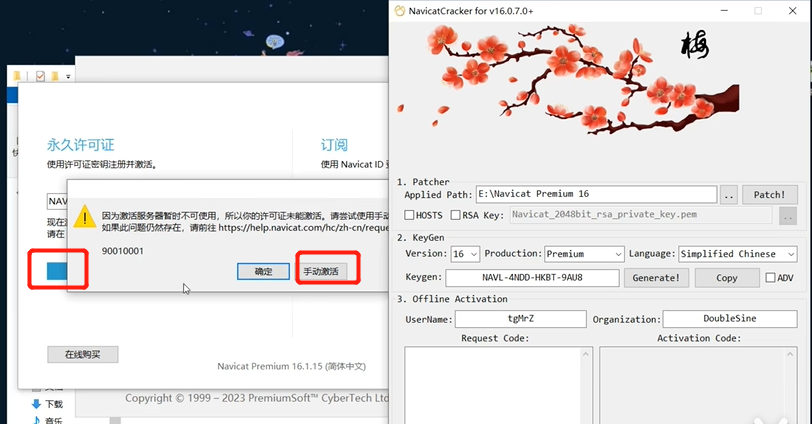
Task: Click inside the Activation Code text area
Action: pos(692,385)
